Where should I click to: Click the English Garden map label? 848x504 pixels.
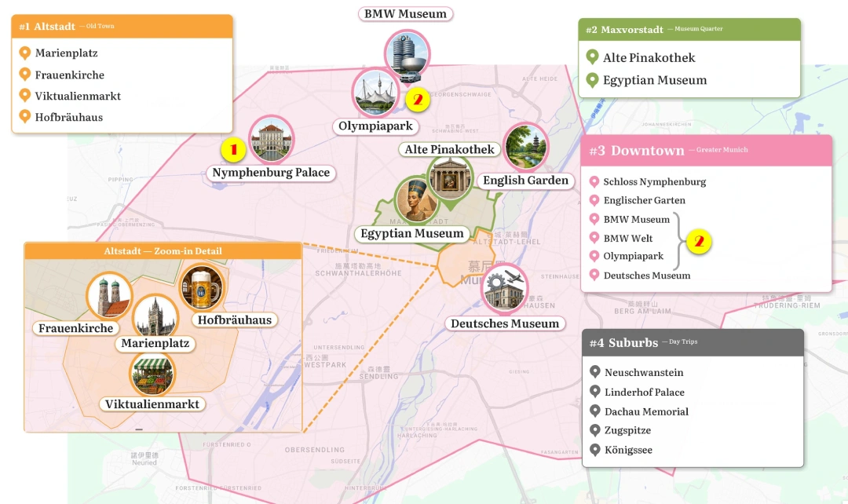(525, 180)
